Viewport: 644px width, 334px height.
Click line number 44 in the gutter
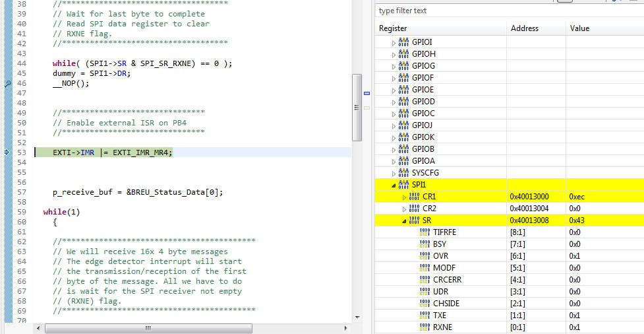pyautogui.click(x=22, y=63)
